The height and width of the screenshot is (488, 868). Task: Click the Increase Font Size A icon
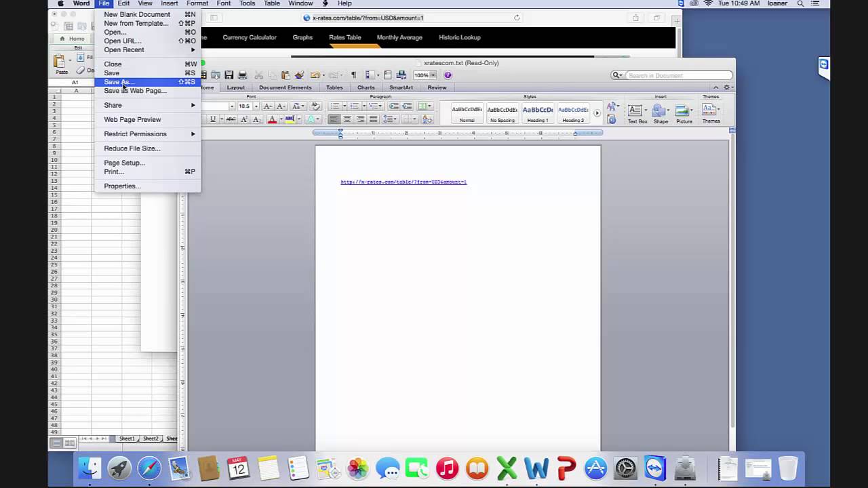tap(268, 106)
